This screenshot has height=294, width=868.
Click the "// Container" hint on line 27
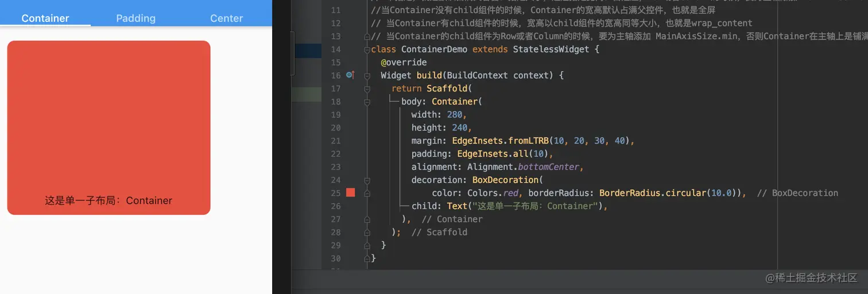pyautogui.click(x=452, y=219)
